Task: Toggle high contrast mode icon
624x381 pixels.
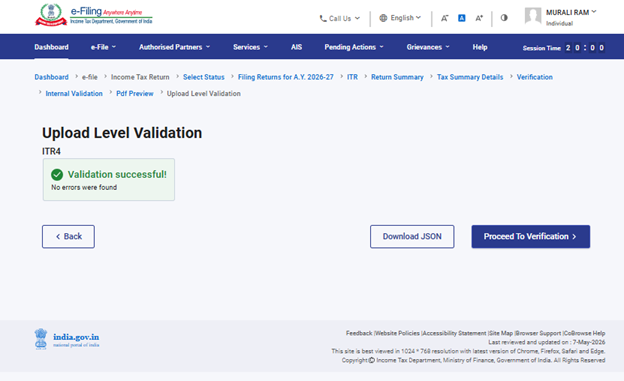Action: pos(504,18)
